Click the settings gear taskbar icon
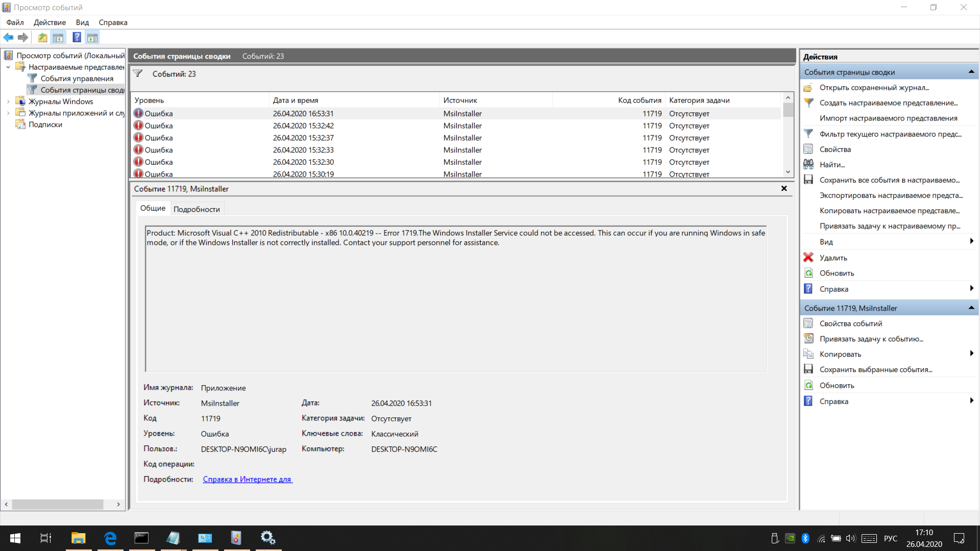Screen dimensions: 980x551 tap(268, 538)
